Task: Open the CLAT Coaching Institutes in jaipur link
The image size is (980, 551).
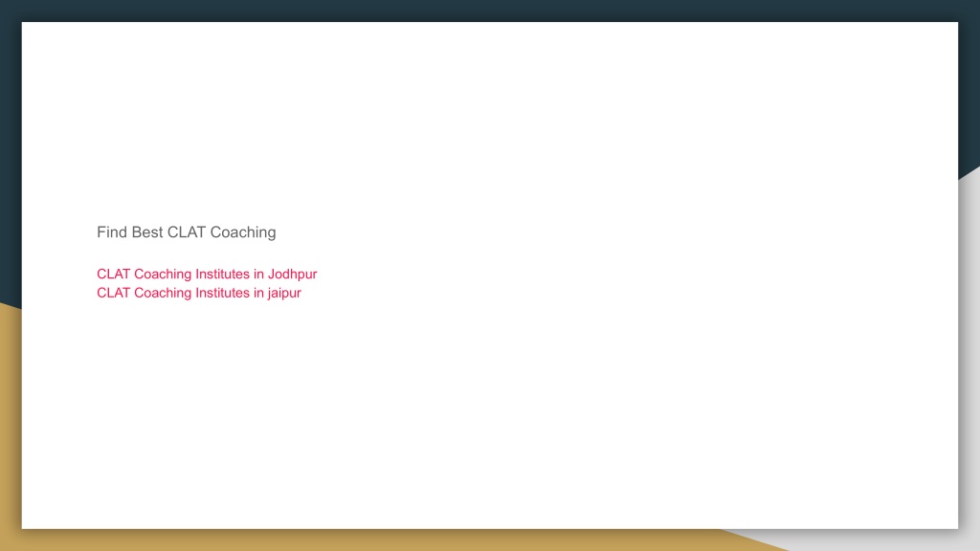Action: coord(199,293)
